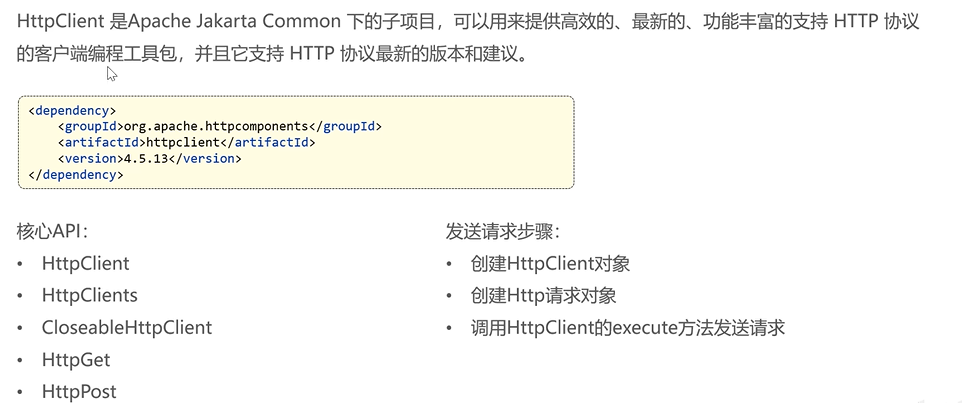Click the version 4.5.13 line

(150, 159)
